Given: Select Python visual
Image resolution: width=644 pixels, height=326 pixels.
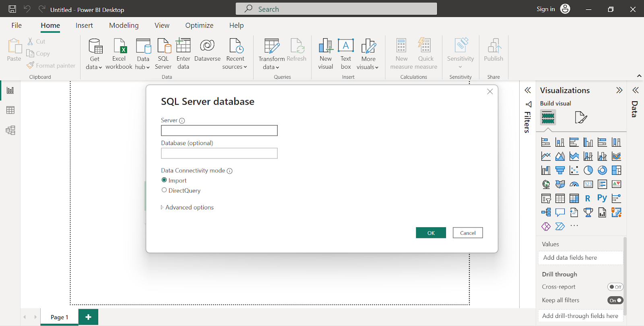Looking at the screenshot, I should (602, 198).
